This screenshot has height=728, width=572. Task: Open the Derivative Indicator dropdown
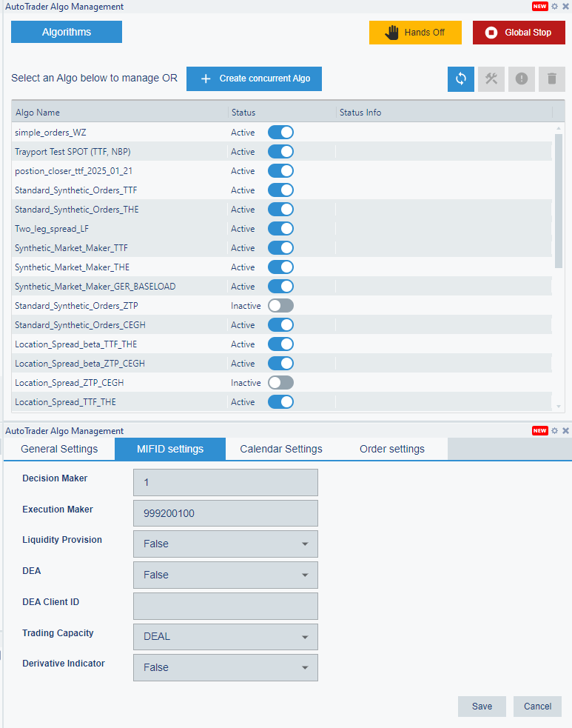click(225, 667)
